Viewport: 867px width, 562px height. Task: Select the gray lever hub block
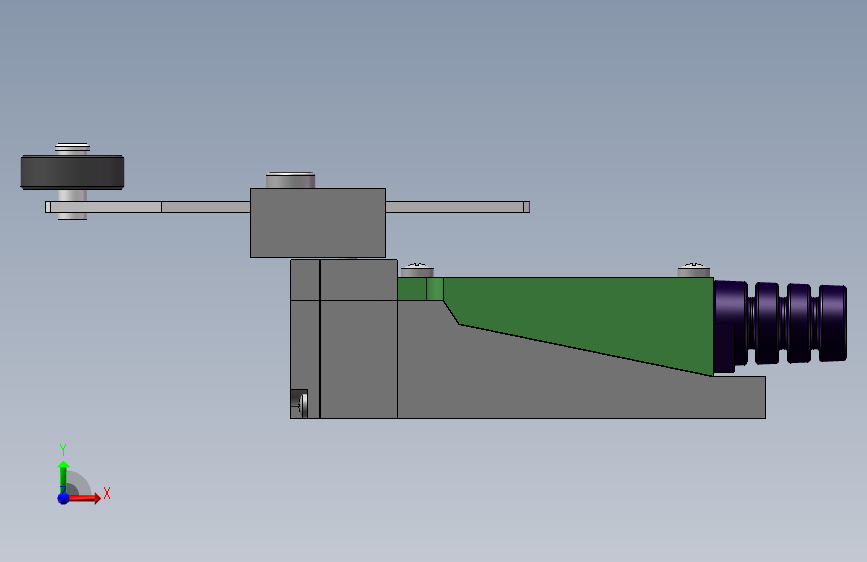pos(318,223)
